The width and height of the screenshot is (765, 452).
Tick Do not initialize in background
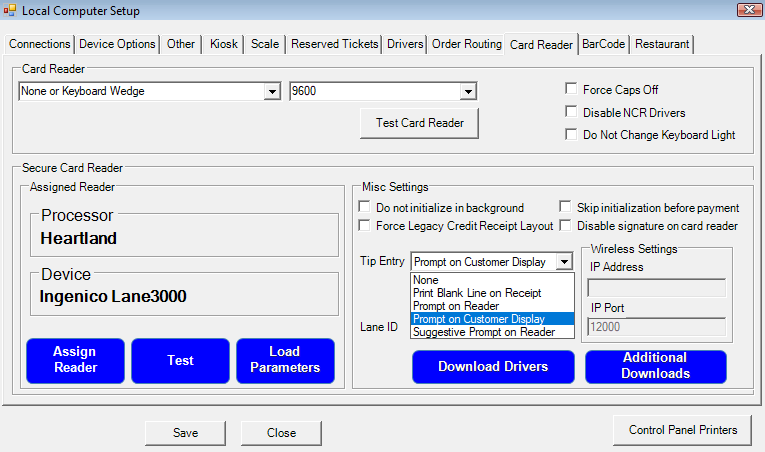pyautogui.click(x=364, y=207)
